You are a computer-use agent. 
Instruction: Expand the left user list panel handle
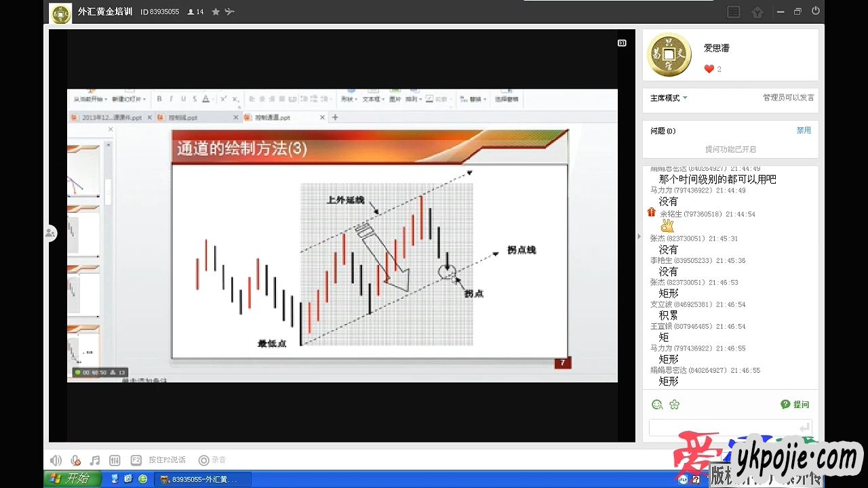(x=50, y=233)
